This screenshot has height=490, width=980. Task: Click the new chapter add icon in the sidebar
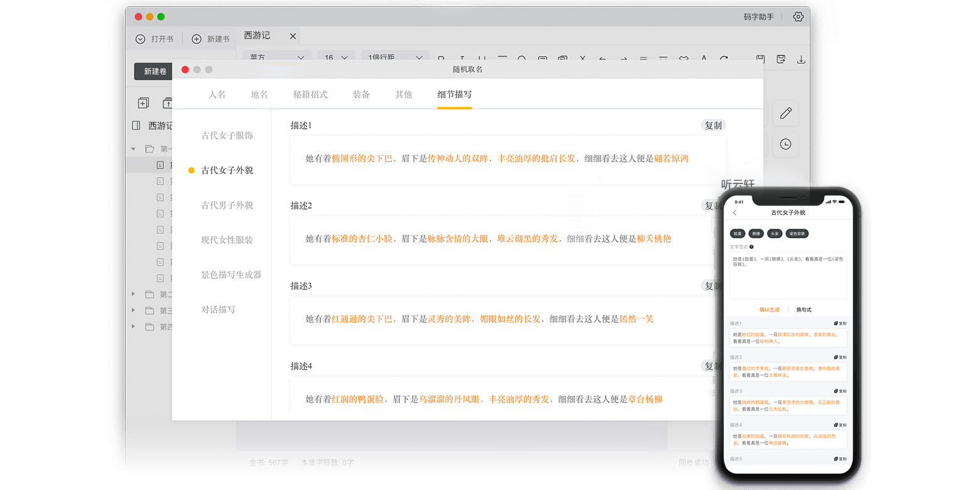[143, 102]
